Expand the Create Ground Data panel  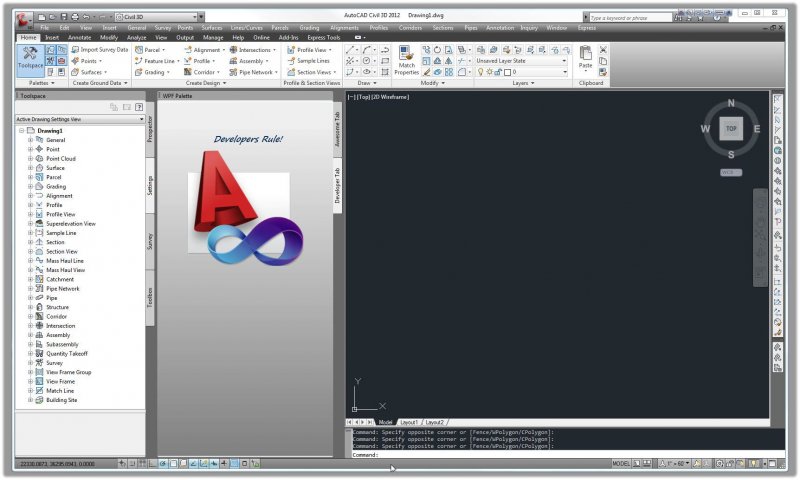coord(99,83)
